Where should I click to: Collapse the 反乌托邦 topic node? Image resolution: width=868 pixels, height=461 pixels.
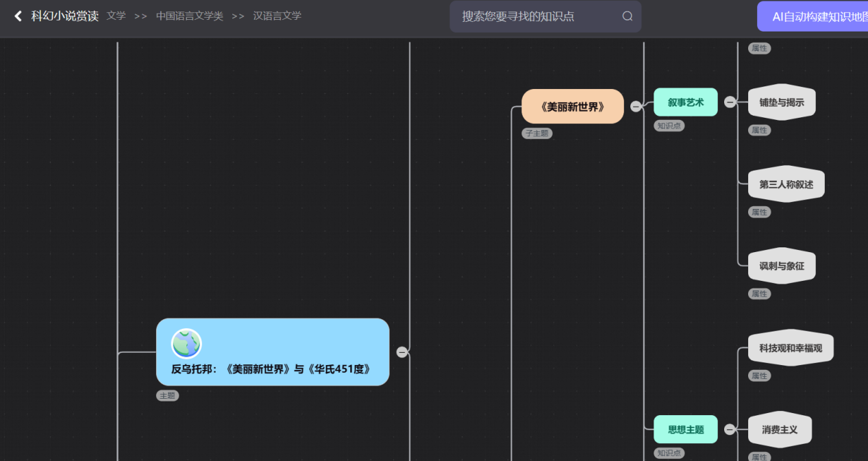point(402,352)
